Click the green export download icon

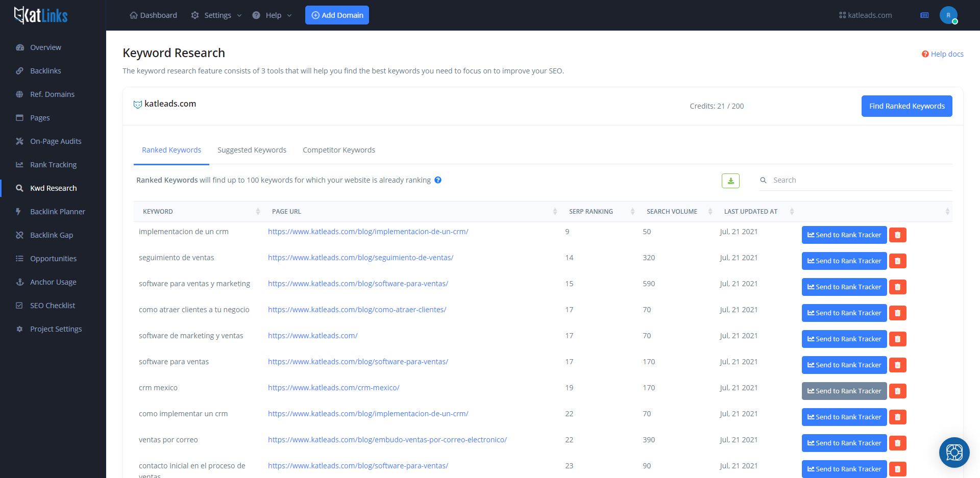[x=730, y=181]
